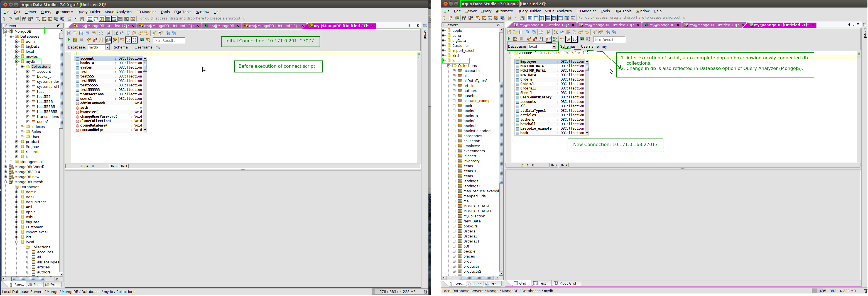
Task: Click Register Server icon in left main toolbar
Action: tap(4, 19)
